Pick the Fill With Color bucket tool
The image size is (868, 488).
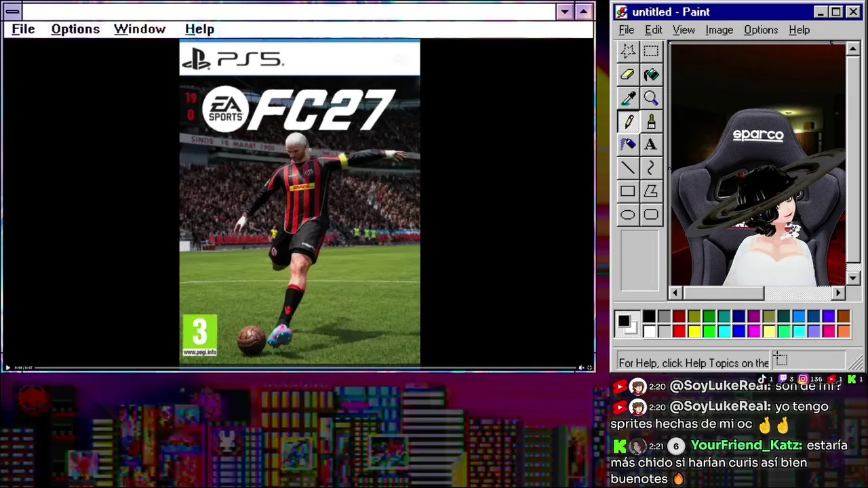[x=651, y=75]
